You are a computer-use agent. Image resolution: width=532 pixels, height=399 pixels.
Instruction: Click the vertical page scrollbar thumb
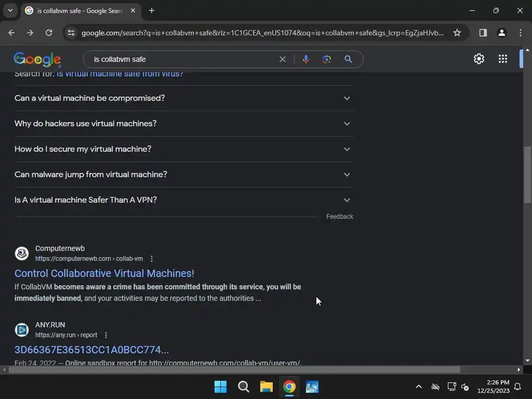pos(527,175)
